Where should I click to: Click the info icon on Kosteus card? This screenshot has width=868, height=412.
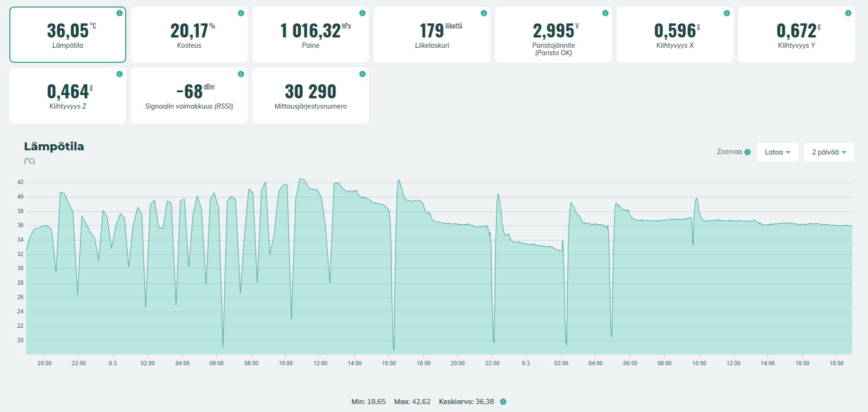241,13
